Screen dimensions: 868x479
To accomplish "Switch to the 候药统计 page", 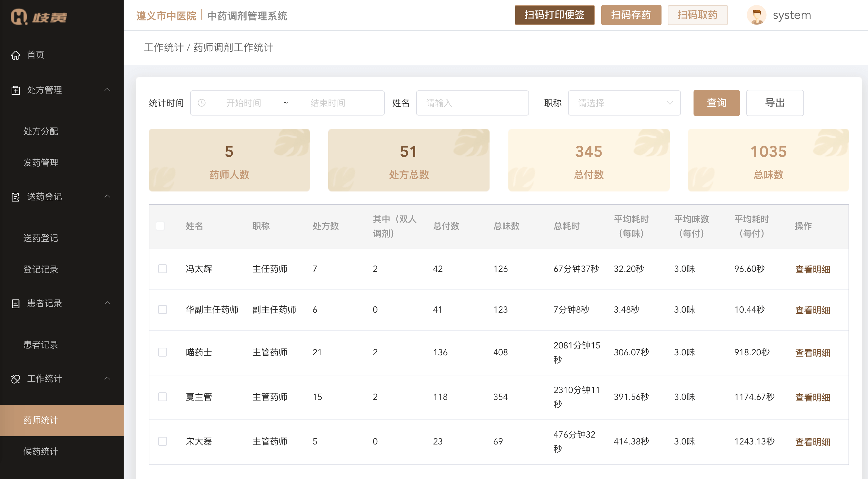I will click(x=40, y=452).
